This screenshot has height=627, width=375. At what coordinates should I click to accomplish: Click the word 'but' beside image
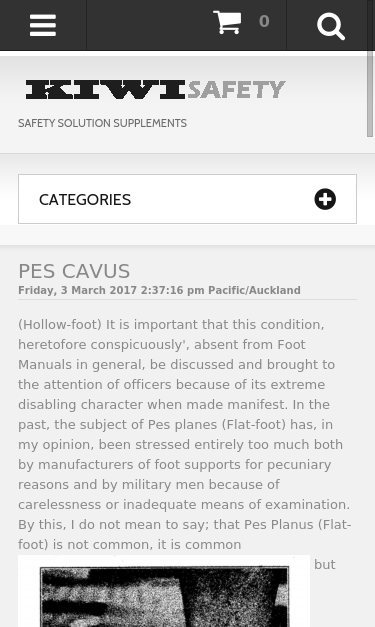325,565
